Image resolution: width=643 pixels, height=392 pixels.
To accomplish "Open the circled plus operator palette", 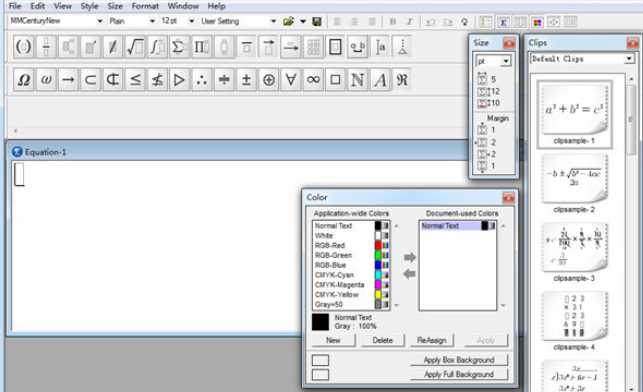I will [x=269, y=80].
